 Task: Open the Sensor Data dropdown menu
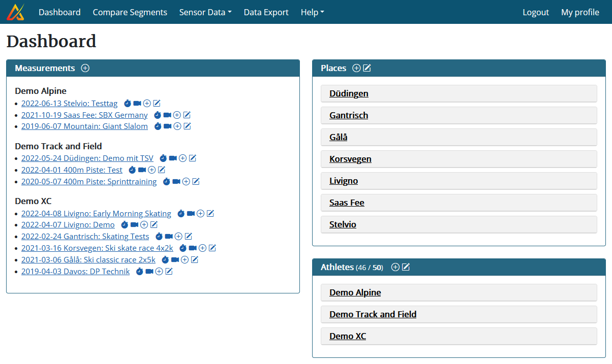point(205,12)
